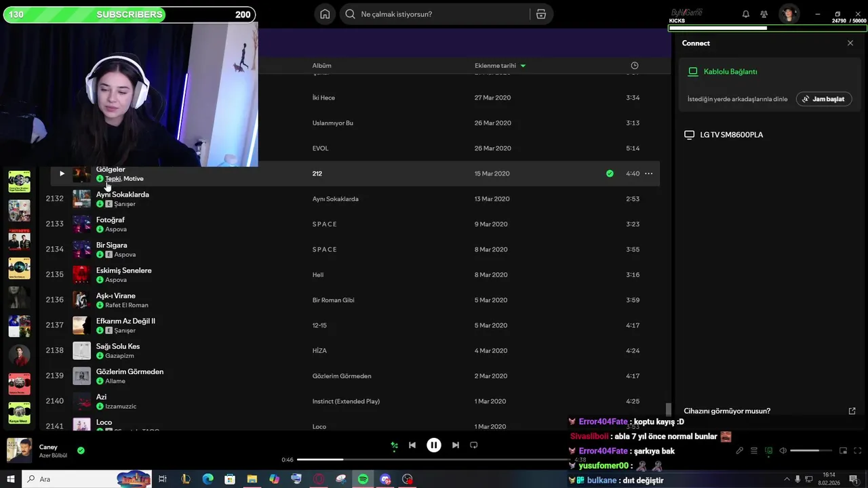The width and height of the screenshot is (868, 488).
Task: Select the track Aynı Sokaklarda
Action: tap(123, 195)
